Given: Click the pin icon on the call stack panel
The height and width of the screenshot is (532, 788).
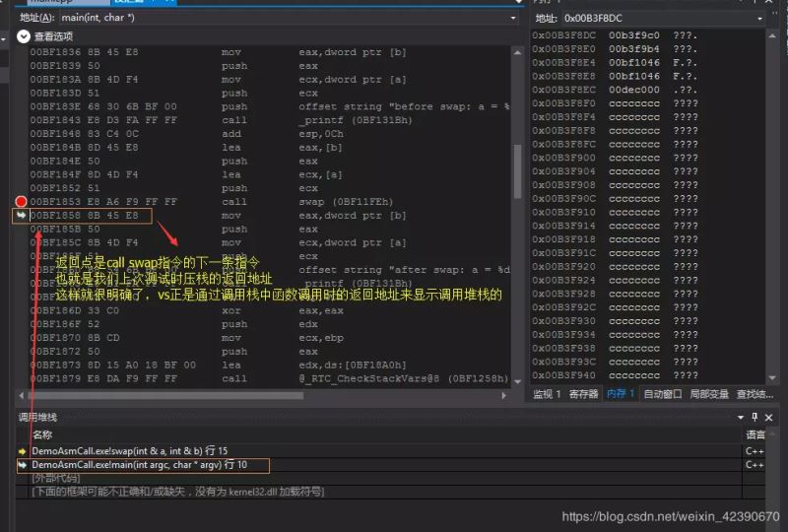Looking at the screenshot, I should click(x=755, y=417).
